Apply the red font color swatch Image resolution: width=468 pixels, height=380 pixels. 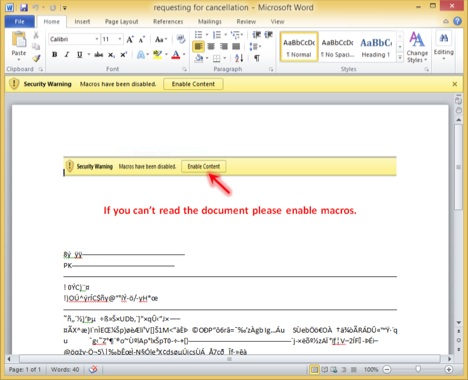[176, 54]
